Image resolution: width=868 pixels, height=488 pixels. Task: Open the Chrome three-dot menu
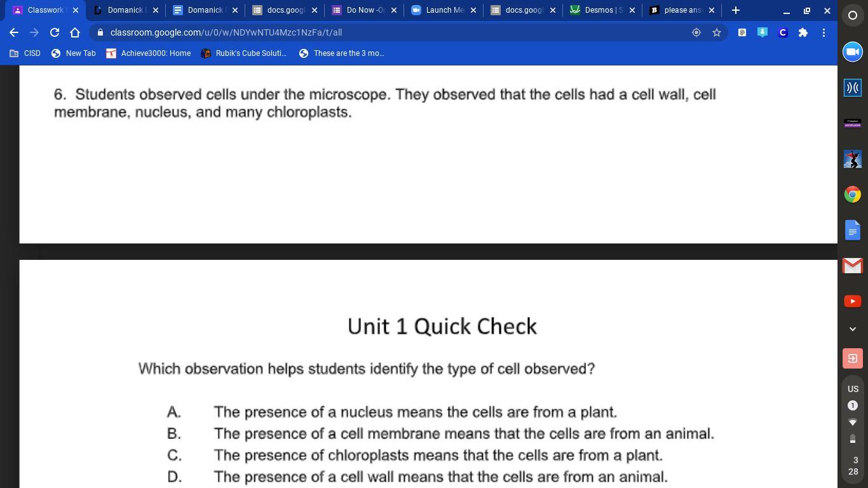[x=824, y=32]
